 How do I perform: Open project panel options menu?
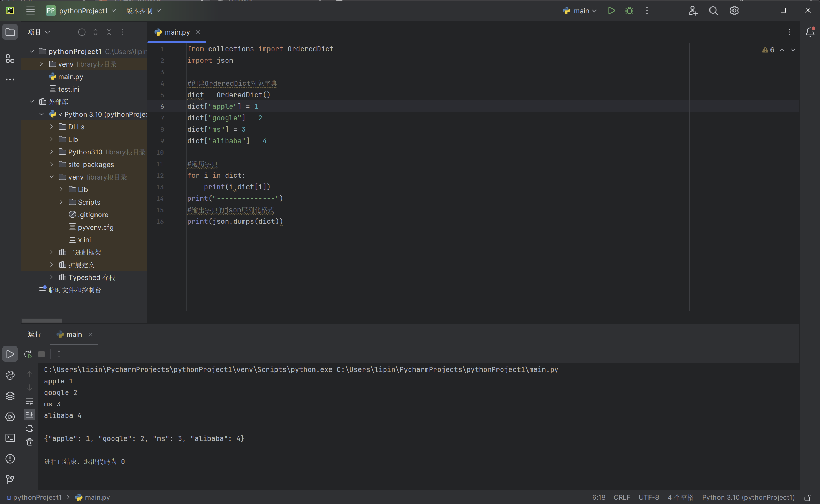pyautogui.click(x=123, y=32)
